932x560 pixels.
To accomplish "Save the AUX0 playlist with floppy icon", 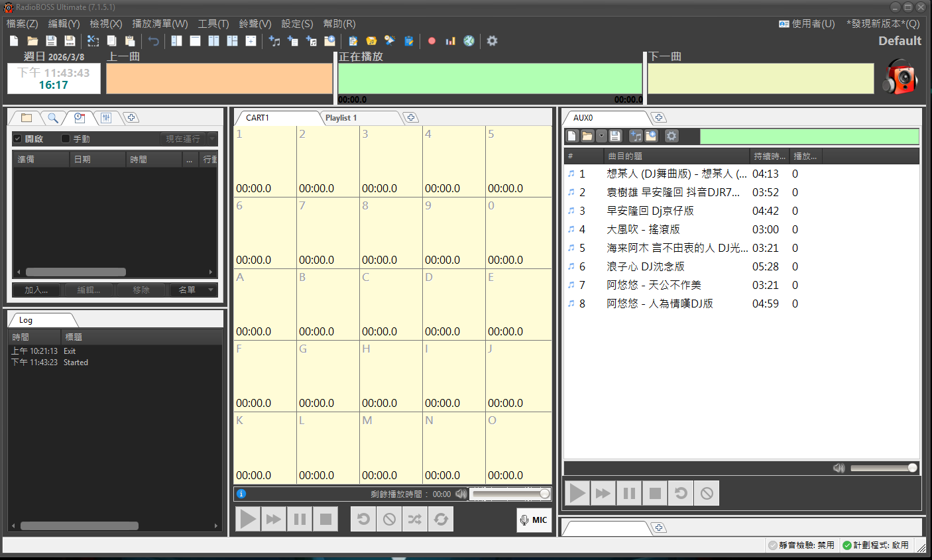I will click(615, 136).
